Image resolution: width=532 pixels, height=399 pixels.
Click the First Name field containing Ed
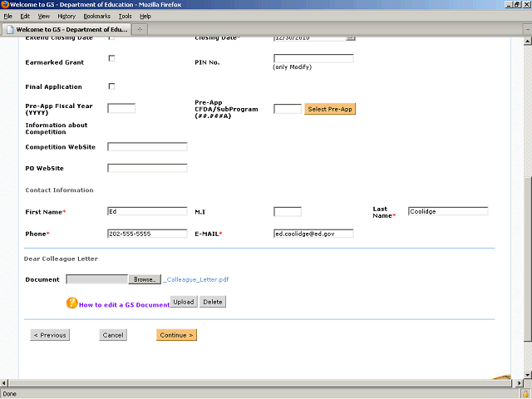(147, 211)
